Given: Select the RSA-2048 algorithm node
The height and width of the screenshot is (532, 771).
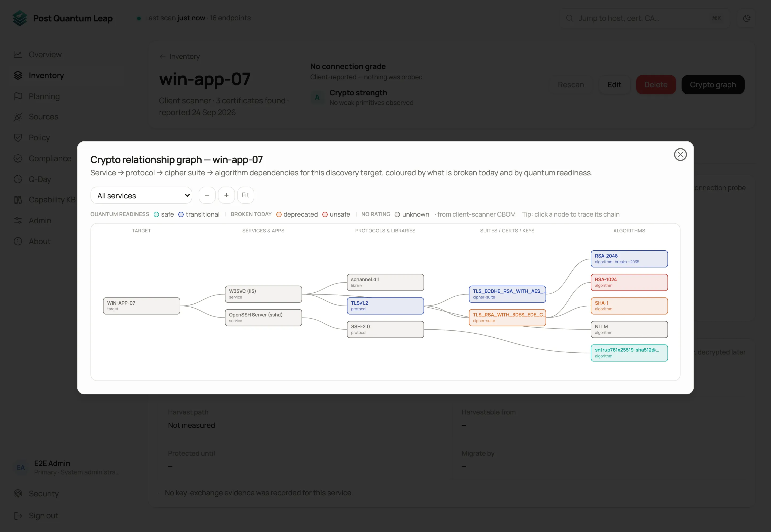Looking at the screenshot, I should pyautogui.click(x=629, y=259).
